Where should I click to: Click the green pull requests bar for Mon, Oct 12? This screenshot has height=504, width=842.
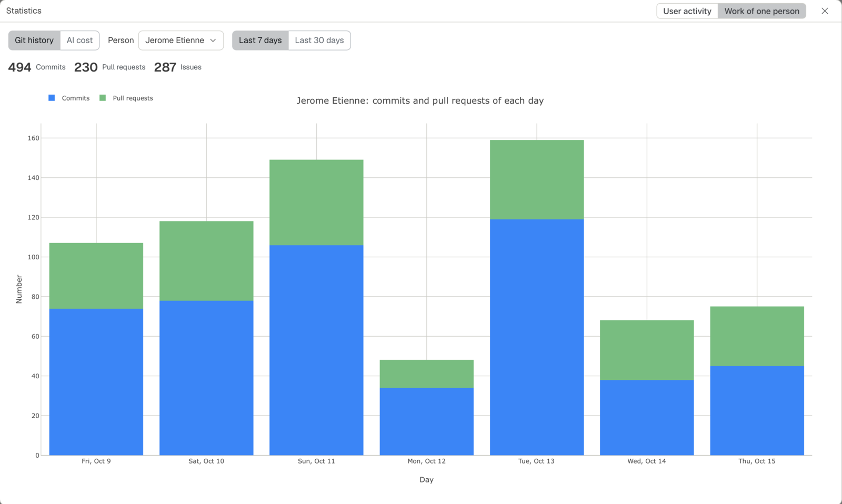[x=427, y=374]
